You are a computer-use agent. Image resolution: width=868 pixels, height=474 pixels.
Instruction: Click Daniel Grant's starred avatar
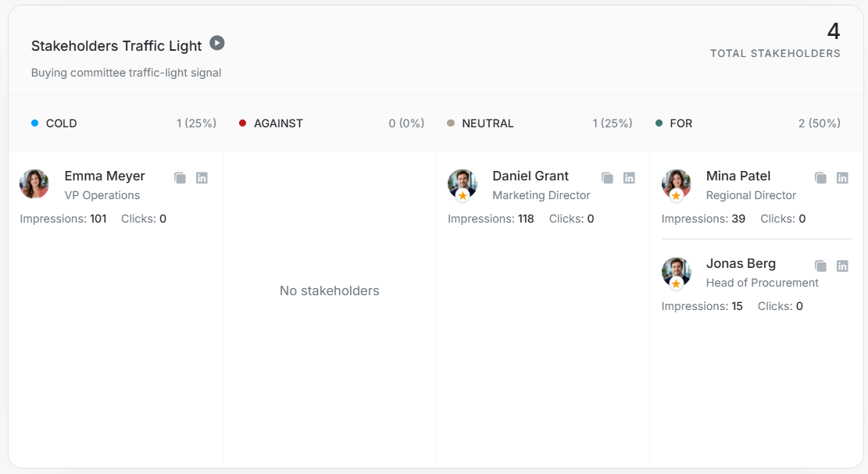(463, 184)
